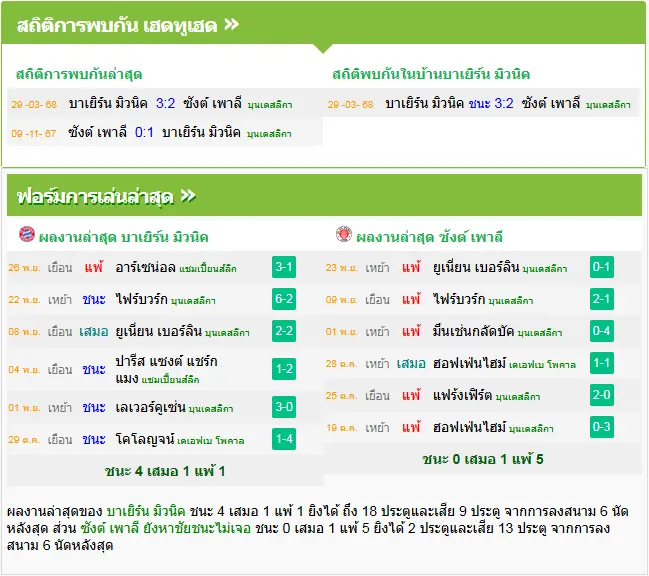Click the Bayern summary ชนะ 4 เสมอ 1 แพ้ 1

[x=165, y=471]
